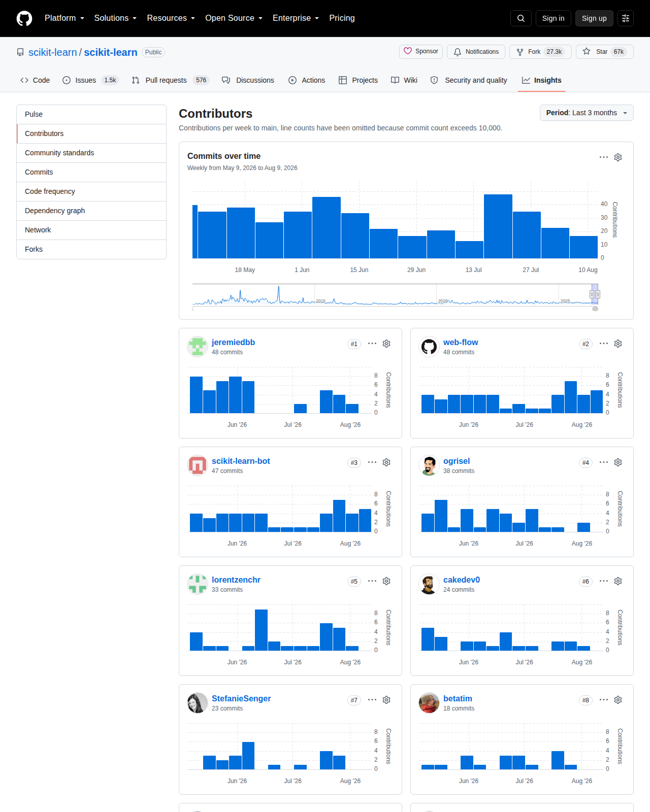The image size is (650, 812).
Task: Select Dependency graph in the sidebar
Action: [91, 211]
